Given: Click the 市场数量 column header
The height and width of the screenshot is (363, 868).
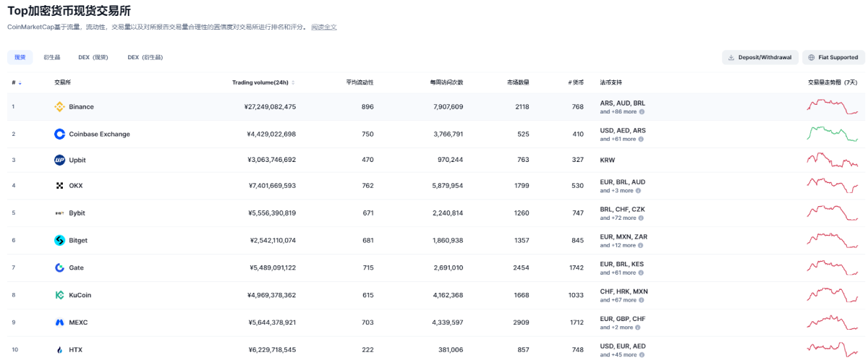Looking at the screenshot, I should [518, 82].
